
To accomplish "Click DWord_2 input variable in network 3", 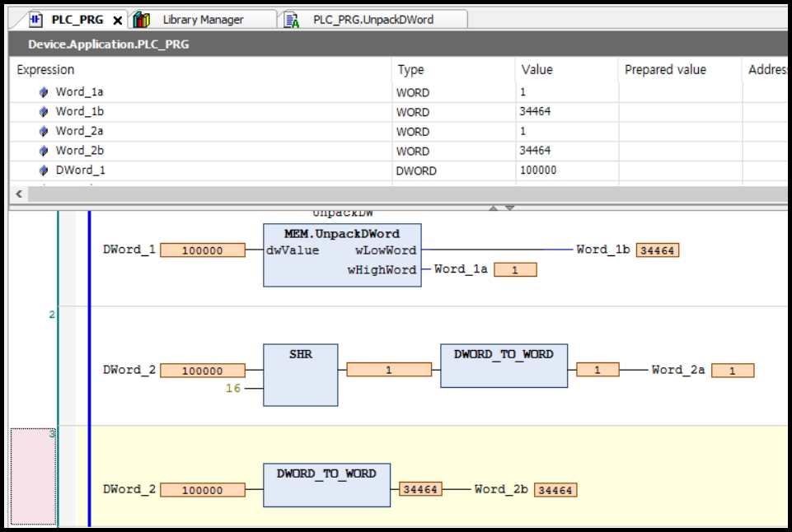I will [129, 489].
